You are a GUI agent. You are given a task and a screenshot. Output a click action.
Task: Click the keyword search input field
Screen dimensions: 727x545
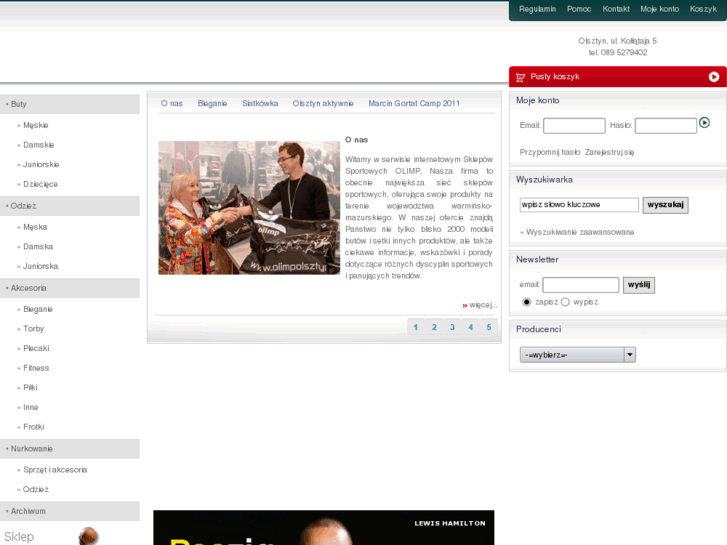(x=579, y=205)
